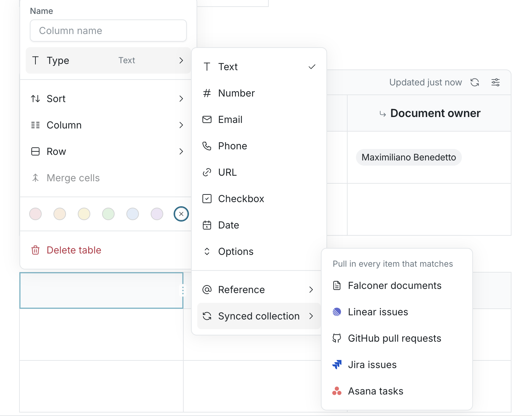Apply the blue cell color swatch
The image size is (532, 416).
pyautogui.click(x=133, y=214)
